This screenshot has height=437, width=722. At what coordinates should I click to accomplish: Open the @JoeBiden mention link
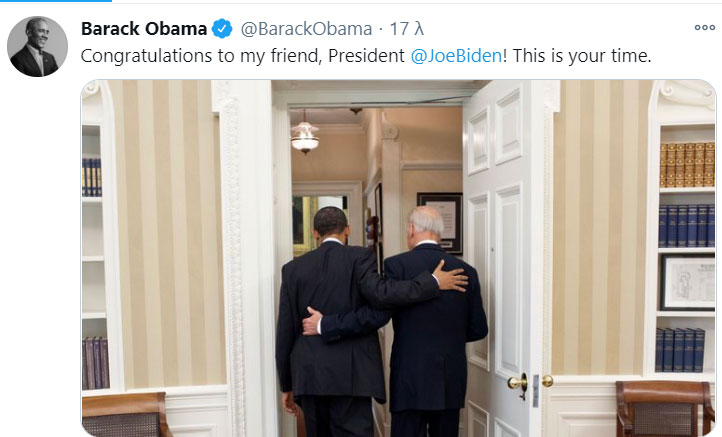456,56
